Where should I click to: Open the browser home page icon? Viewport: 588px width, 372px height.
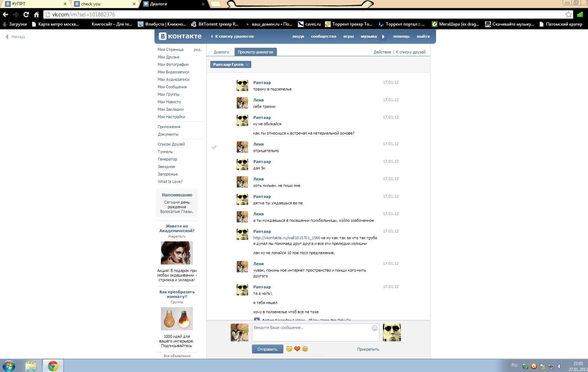(36, 15)
